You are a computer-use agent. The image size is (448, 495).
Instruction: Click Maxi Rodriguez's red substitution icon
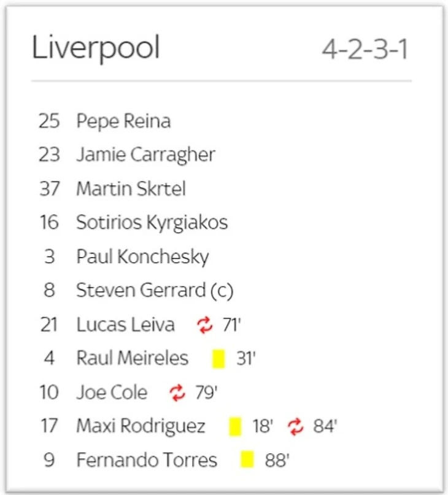(296, 426)
